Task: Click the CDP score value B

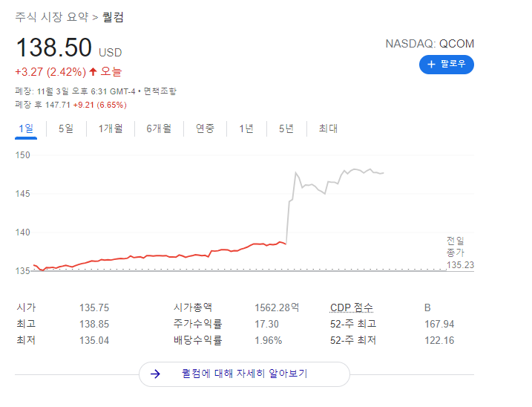Action: [x=427, y=307]
